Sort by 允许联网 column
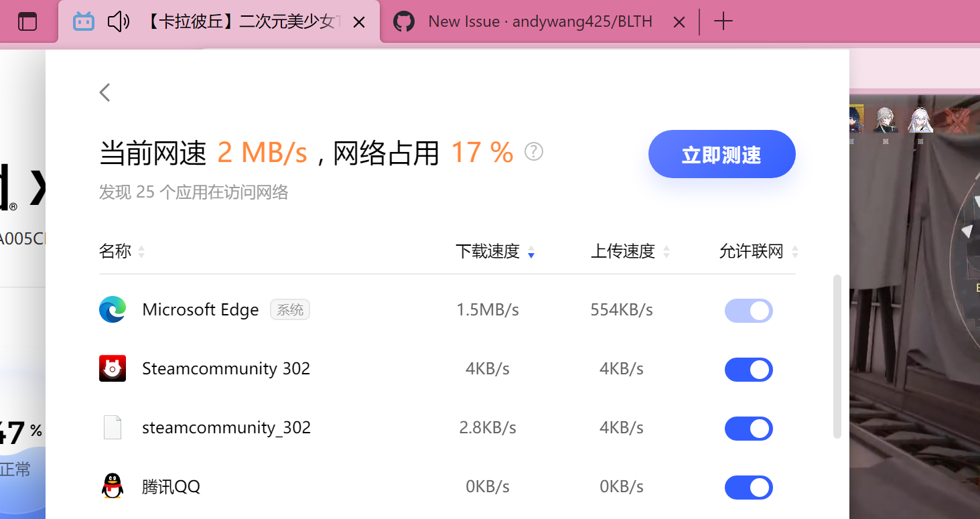 (758, 252)
